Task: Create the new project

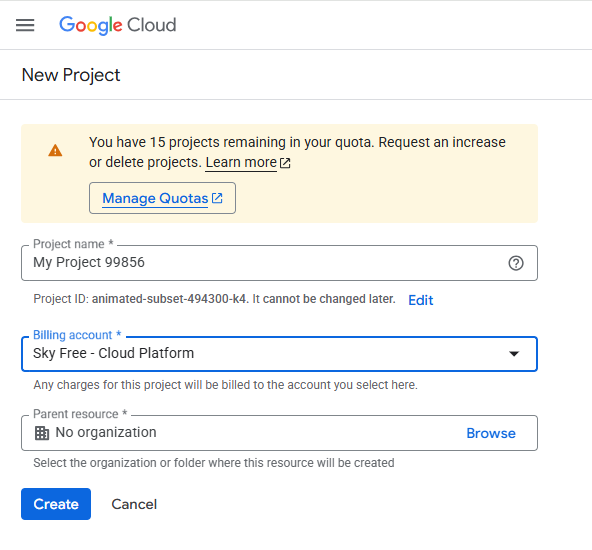Action: [x=56, y=504]
